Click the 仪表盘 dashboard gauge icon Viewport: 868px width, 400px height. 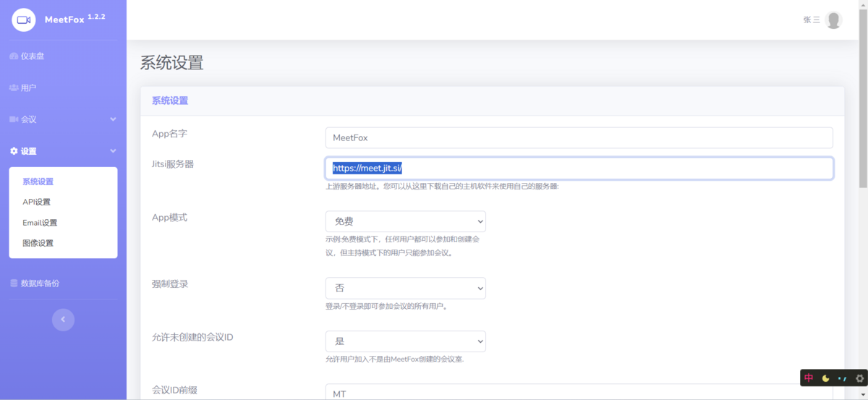[14, 56]
